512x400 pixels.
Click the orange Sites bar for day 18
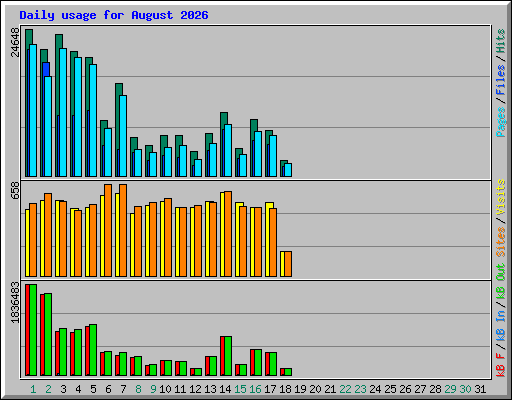click(x=288, y=264)
